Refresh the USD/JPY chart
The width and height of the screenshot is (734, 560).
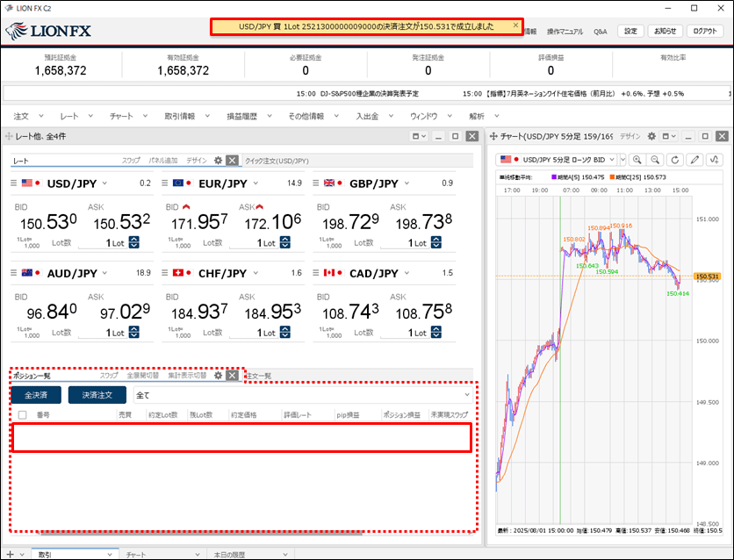coord(675,160)
